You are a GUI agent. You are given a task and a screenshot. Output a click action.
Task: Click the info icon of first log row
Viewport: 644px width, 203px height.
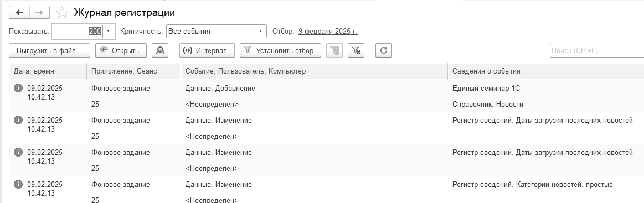point(18,88)
